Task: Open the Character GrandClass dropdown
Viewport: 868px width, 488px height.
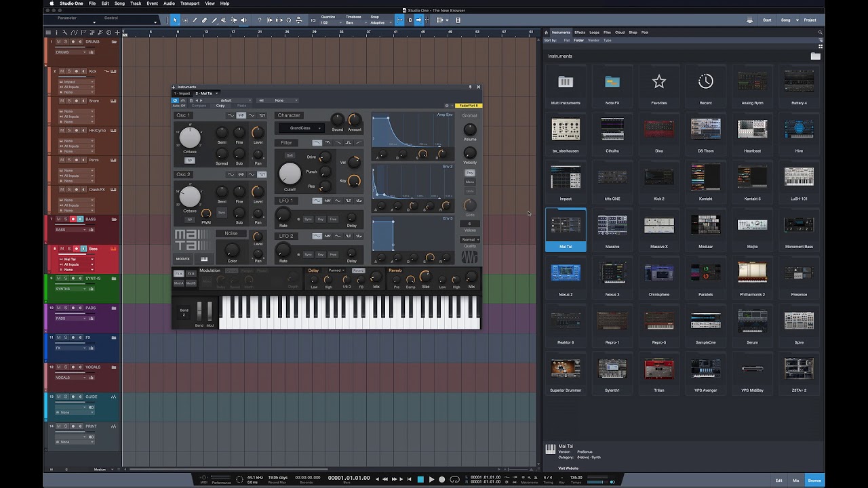Action: pyautogui.click(x=302, y=128)
